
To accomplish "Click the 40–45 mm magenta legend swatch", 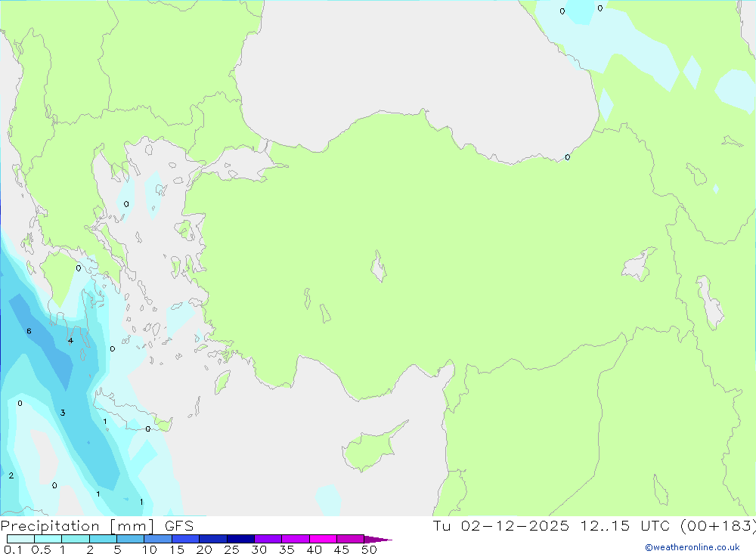I will coord(323,539).
